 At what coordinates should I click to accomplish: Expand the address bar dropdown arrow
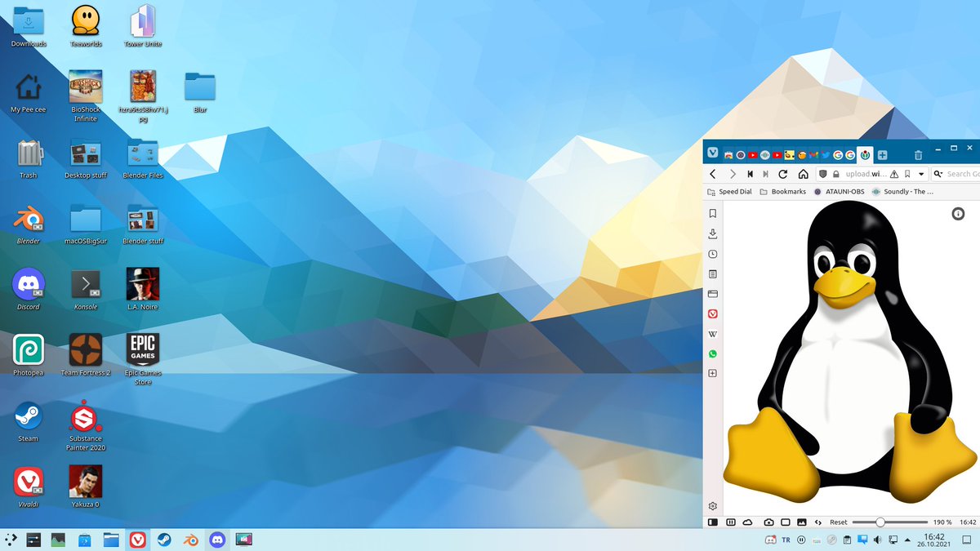point(921,174)
